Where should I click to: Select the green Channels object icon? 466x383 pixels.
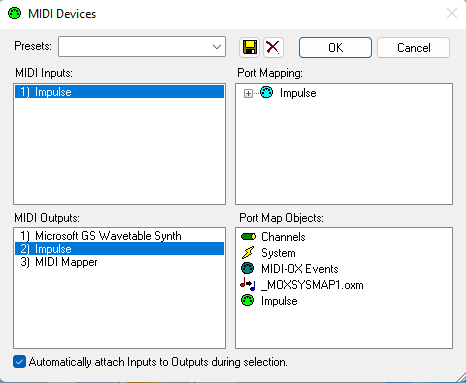pos(248,237)
